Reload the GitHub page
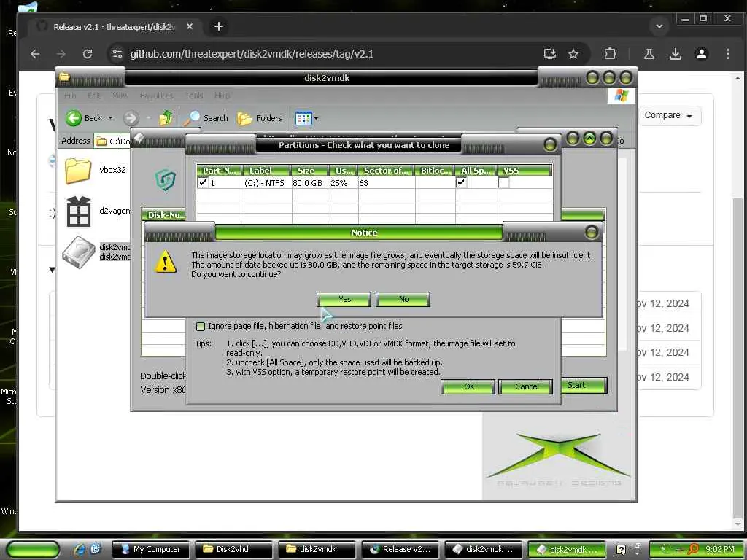The height and width of the screenshot is (560, 747). click(x=88, y=54)
